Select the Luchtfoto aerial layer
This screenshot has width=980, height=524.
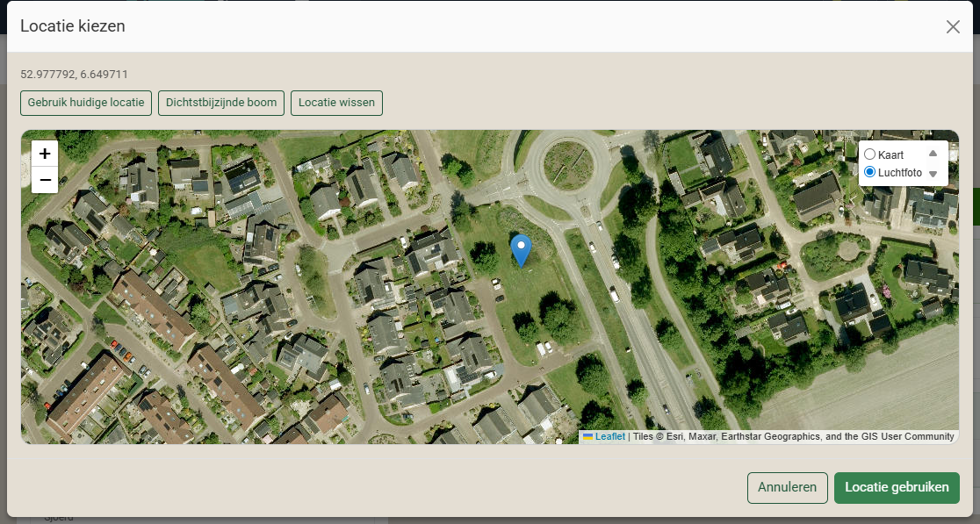pos(869,172)
